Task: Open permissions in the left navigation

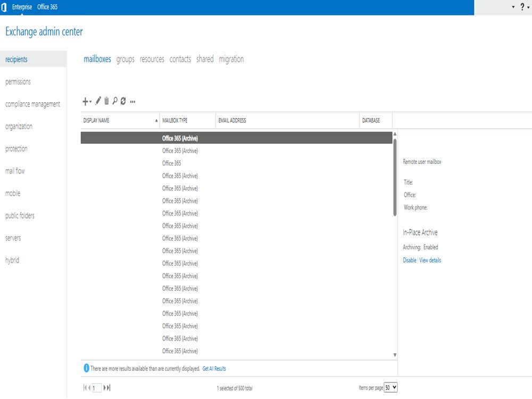Action: tap(18, 82)
